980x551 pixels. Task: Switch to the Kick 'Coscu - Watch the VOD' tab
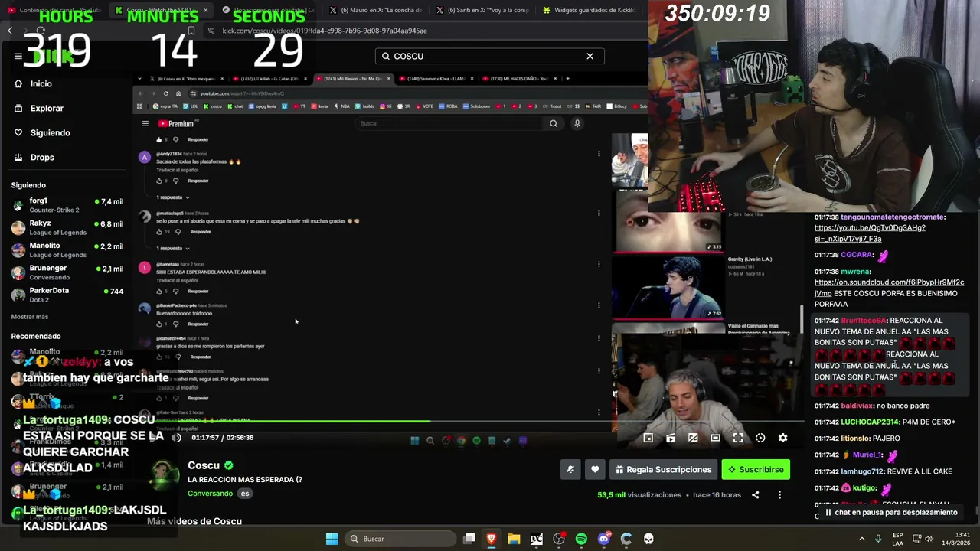[162, 11]
